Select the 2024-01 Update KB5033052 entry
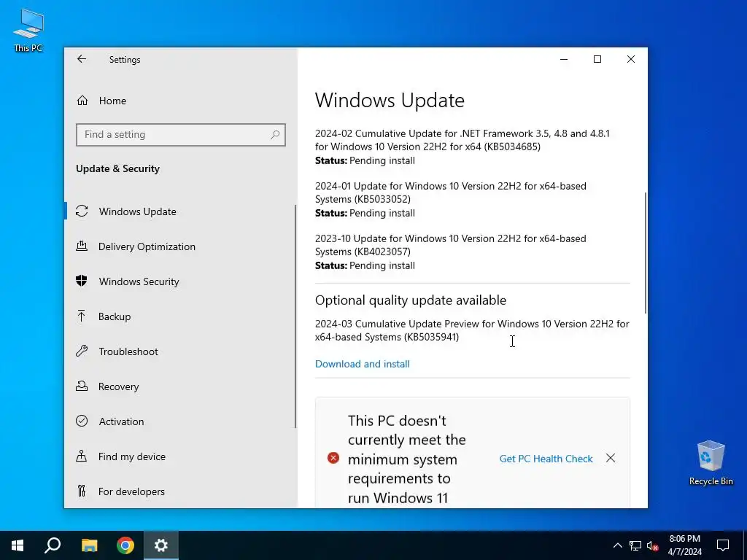This screenshot has height=560, width=747. 451,192
